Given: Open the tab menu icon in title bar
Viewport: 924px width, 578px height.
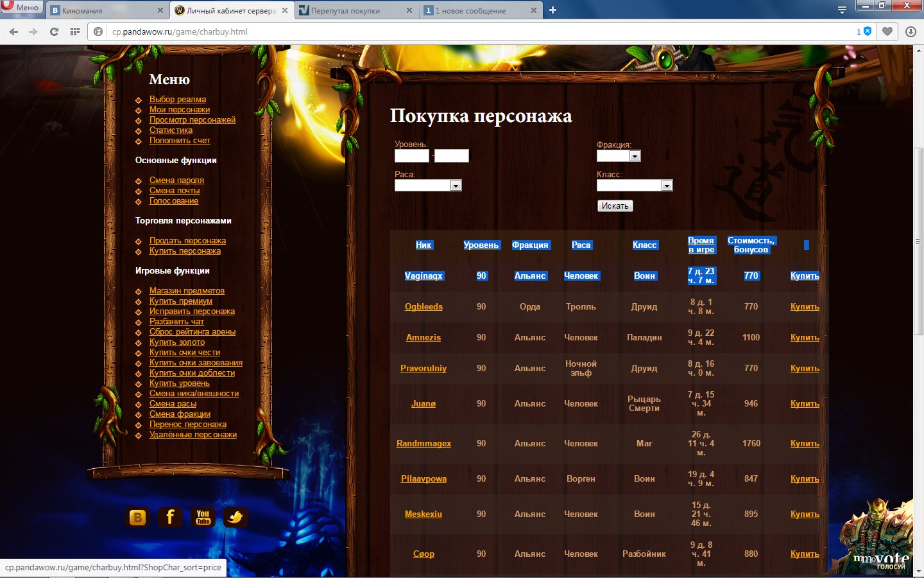Looking at the screenshot, I should 843,10.
